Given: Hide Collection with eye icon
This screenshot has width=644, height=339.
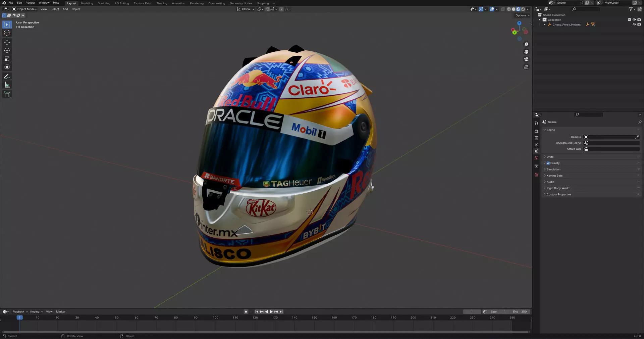Looking at the screenshot, I should [x=634, y=20].
